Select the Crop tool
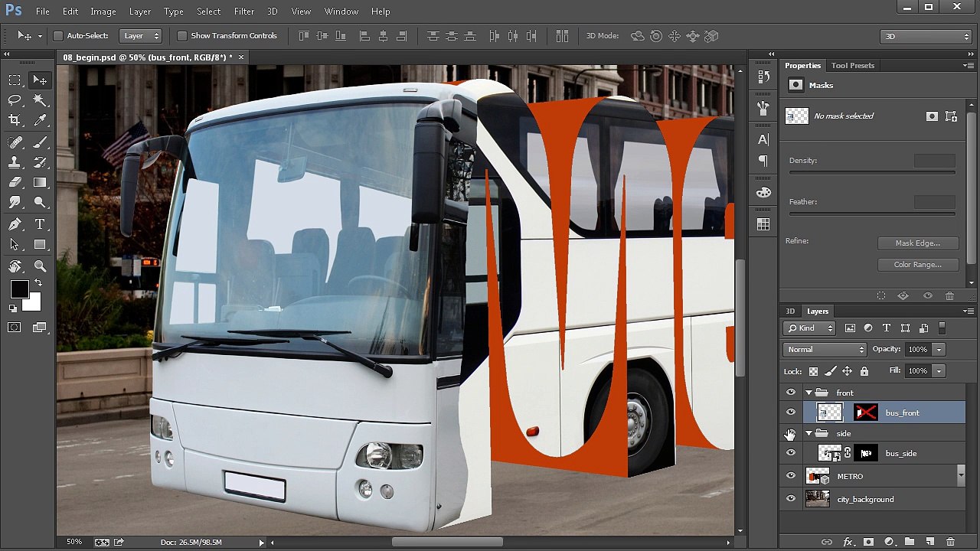Viewport: 980px width, 551px height. pyautogui.click(x=15, y=120)
